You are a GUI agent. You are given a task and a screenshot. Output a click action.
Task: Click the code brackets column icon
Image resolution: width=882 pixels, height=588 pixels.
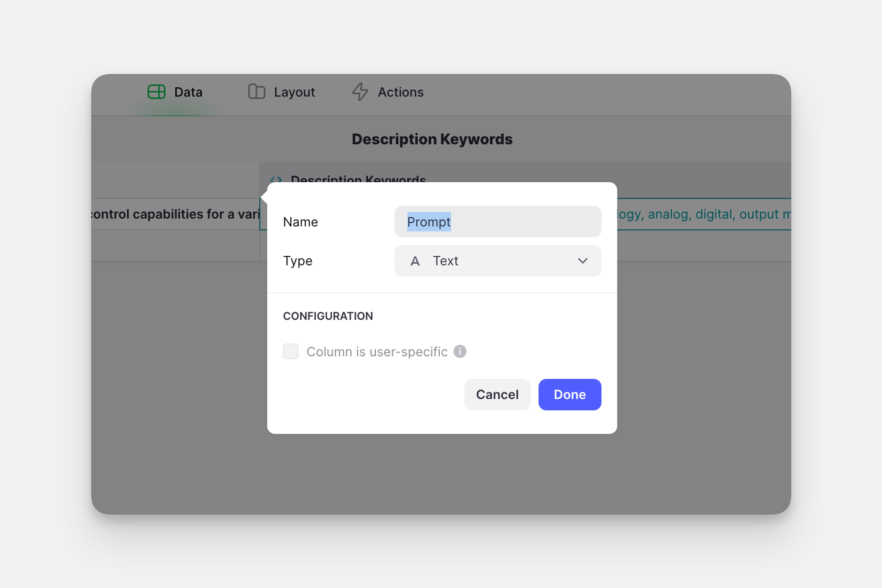276,179
